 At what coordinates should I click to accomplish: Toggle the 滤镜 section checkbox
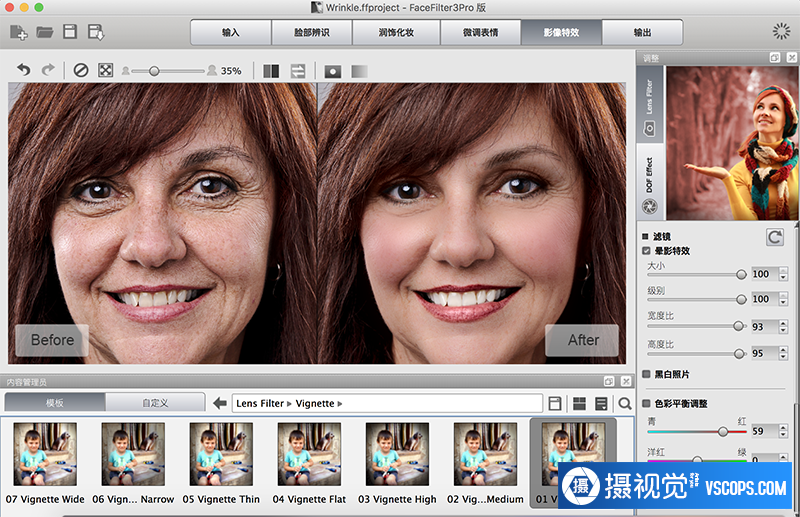pyautogui.click(x=645, y=236)
